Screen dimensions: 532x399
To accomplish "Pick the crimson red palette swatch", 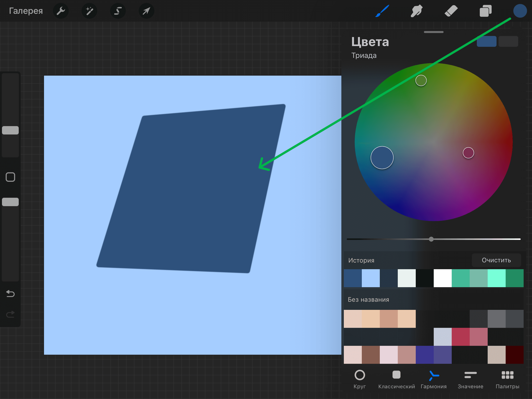I will pos(461,337).
